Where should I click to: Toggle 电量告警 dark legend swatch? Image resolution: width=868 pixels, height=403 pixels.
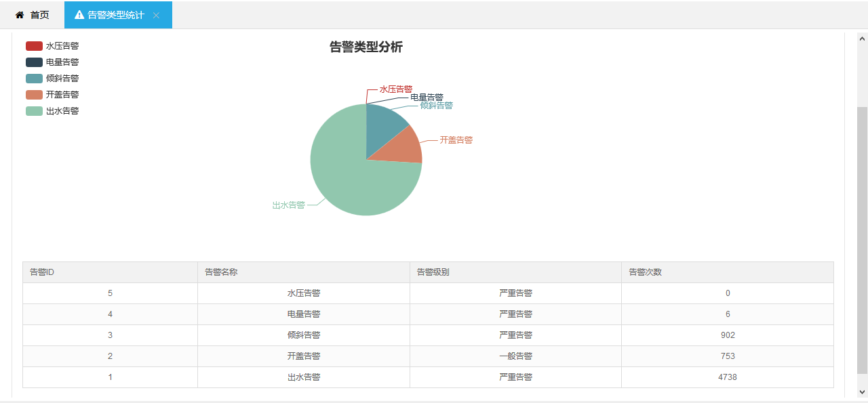coord(34,62)
